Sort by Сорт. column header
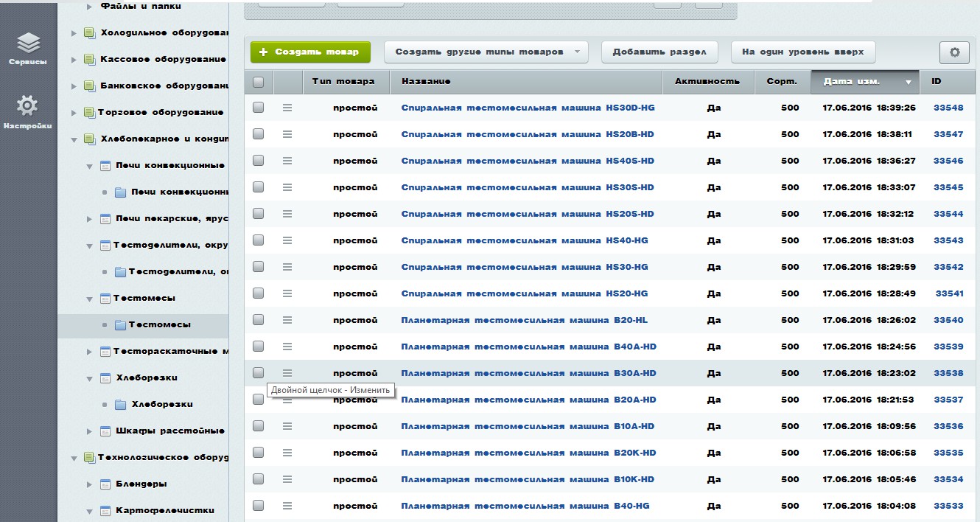Image resolution: width=980 pixels, height=522 pixels. (x=783, y=82)
